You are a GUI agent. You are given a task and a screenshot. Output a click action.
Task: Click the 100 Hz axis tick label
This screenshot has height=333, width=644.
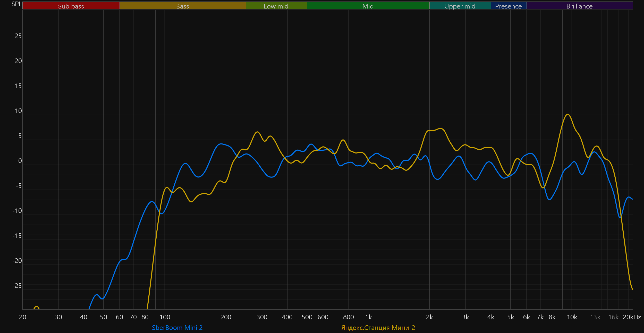click(x=165, y=317)
